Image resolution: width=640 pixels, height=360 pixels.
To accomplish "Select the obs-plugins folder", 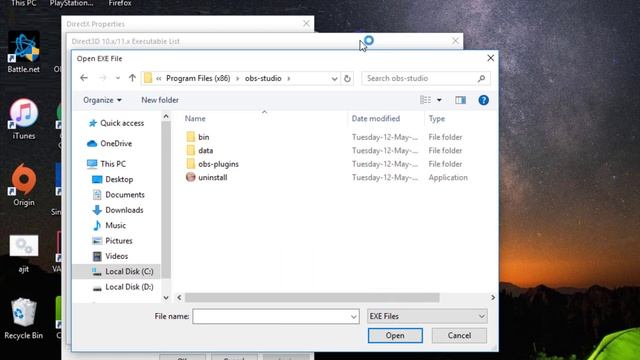I will [212, 164].
